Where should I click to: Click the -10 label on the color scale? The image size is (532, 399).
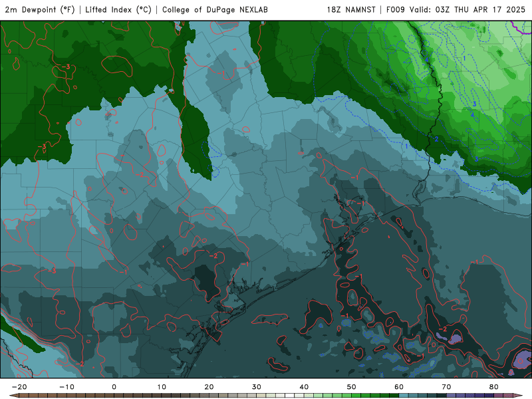(x=66, y=387)
